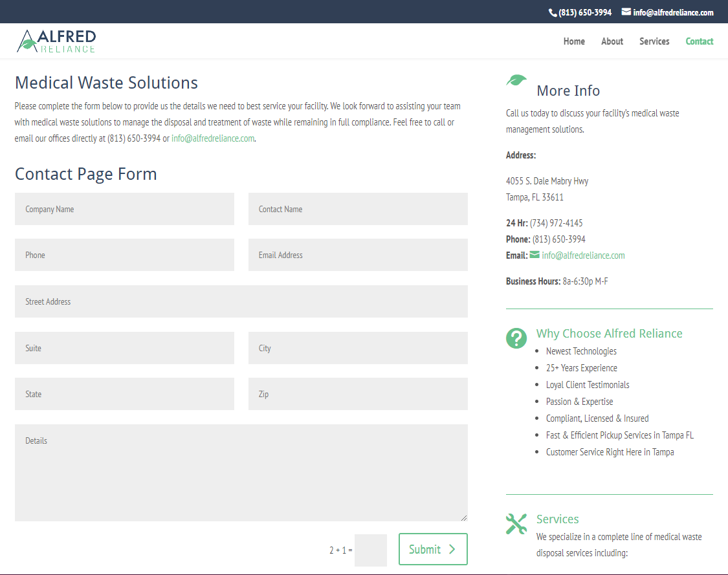Click the wrench and screwdriver Services icon
Viewport: 728px width, 575px height.
point(516,524)
